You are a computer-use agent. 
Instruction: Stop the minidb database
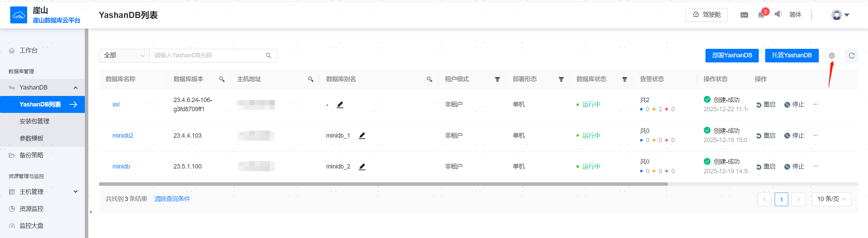tap(794, 166)
